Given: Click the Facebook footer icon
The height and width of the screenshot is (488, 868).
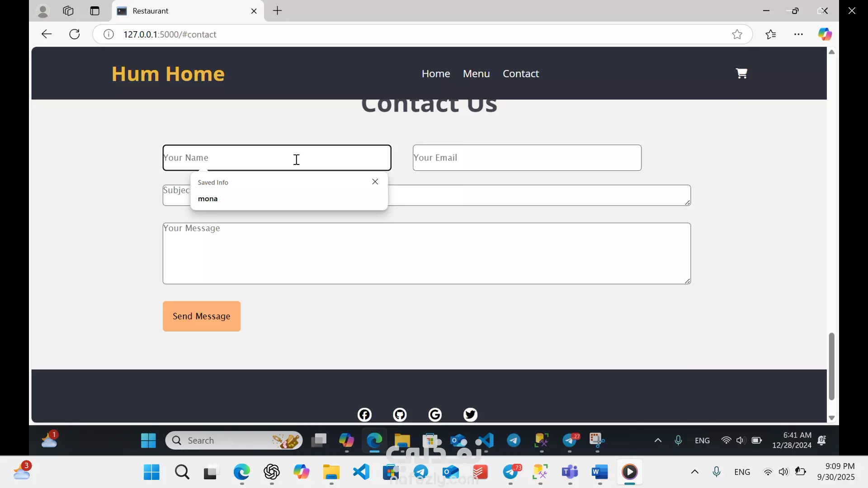Looking at the screenshot, I should point(364,414).
